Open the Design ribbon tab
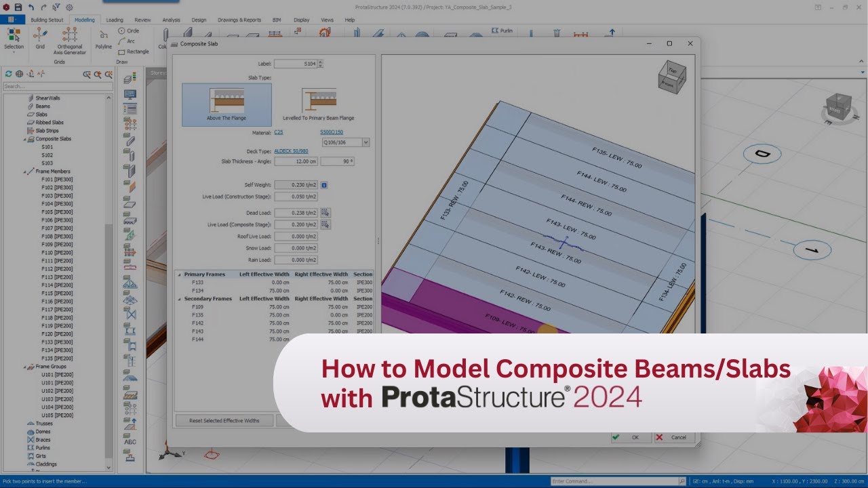Viewport: 868px width, 488px height. (x=199, y=20)
